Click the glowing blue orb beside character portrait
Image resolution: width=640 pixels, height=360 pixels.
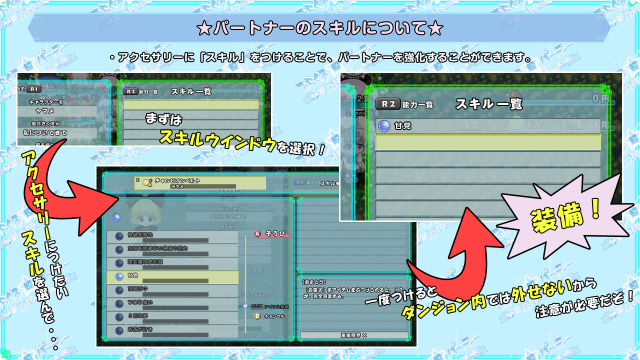click(116, 218)
